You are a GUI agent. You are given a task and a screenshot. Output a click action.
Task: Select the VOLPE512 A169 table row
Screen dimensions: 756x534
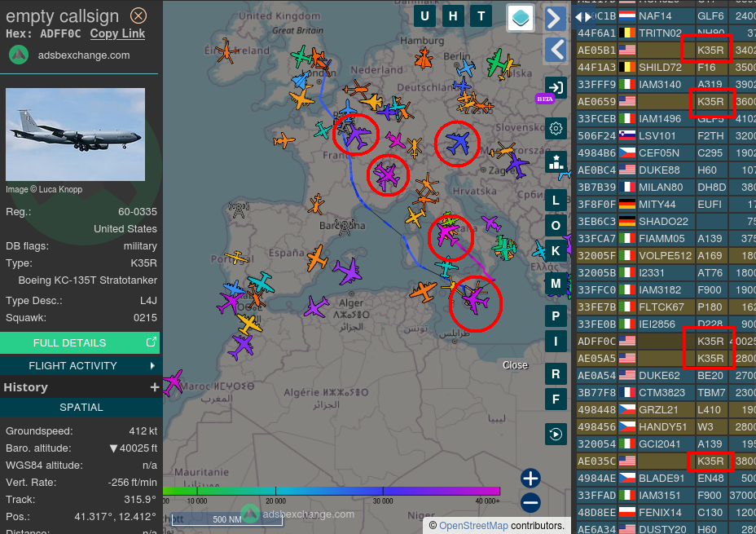pyautogui.click(x=666, y=256)
